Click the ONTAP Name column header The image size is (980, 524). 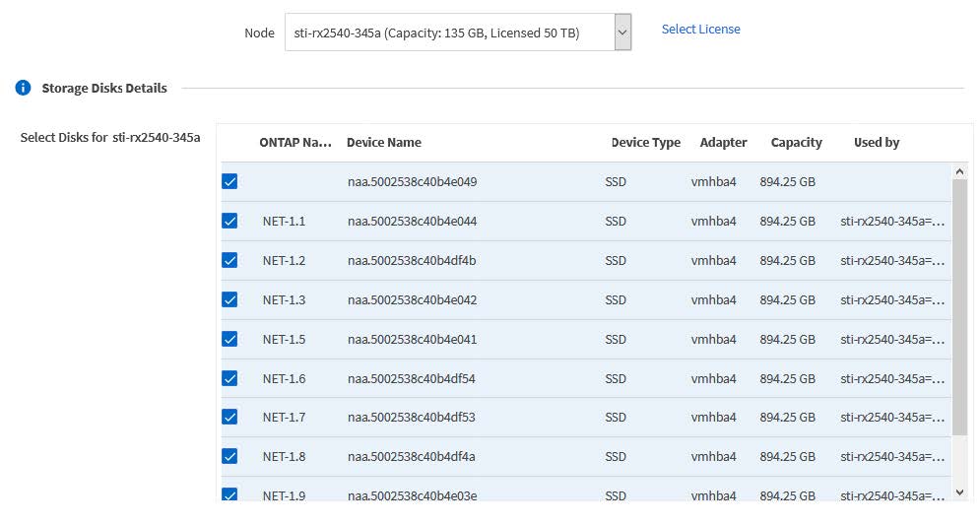click(x=294, y=143)
